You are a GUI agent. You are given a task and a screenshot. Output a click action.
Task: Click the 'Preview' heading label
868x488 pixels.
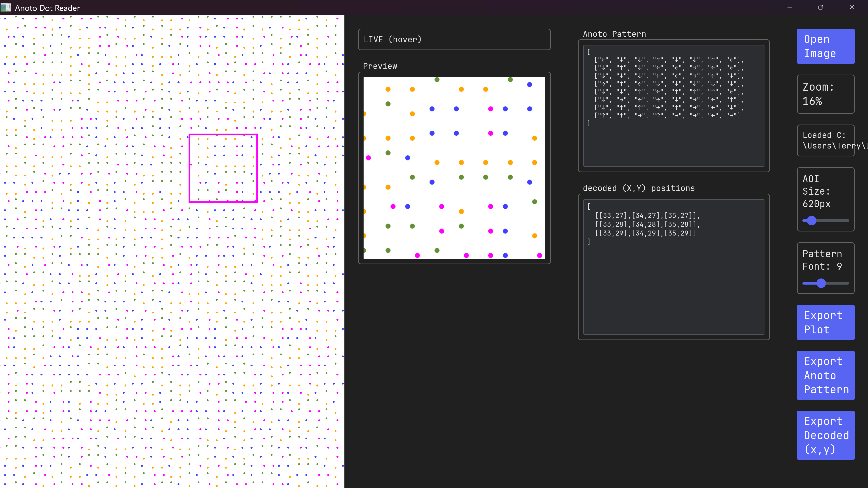coord(380,66)
